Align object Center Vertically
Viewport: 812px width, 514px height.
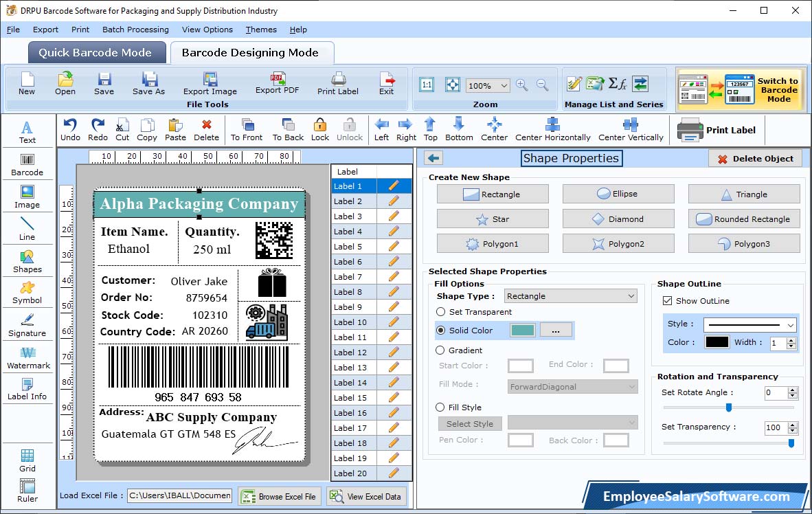point(630,130)
